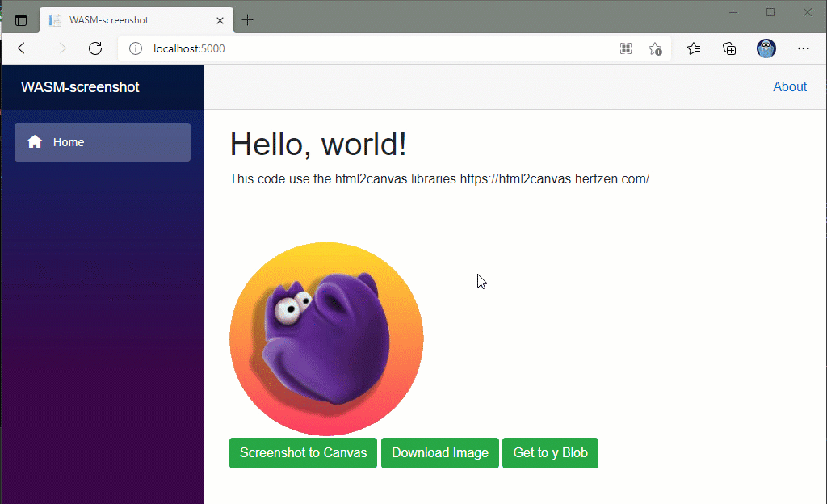827x504 pixels.
Task: Open the site information icon in the address bar
Action: (x=136, y=48)
